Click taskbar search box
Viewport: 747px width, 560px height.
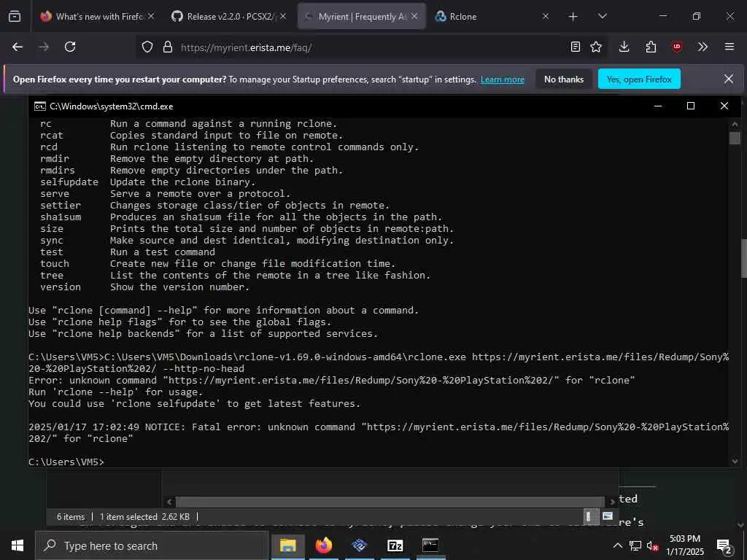152,545
